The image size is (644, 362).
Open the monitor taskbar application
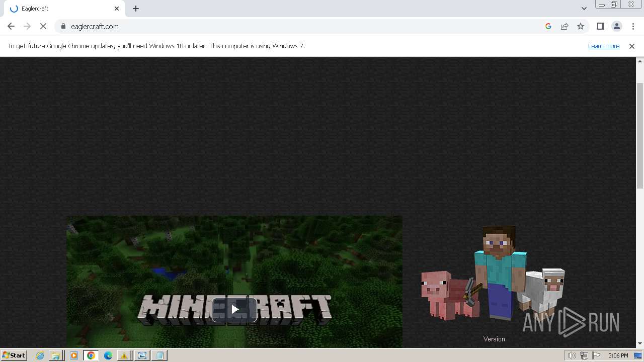(x=142, y=355)
